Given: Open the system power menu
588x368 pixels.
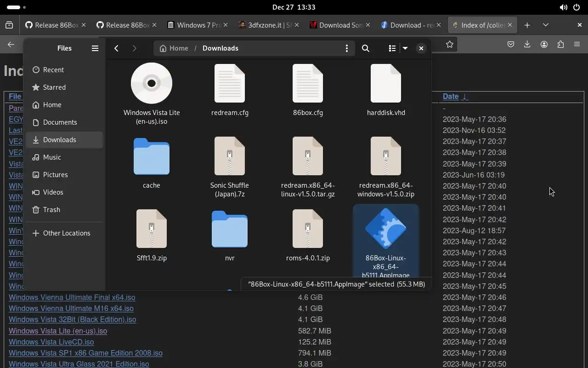Looking at the screenshot, I should (x=577, y=7).
